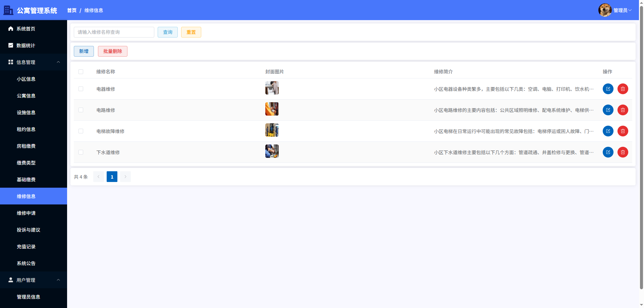Screen dimensions: 644x308
Task: Check the 电梯故障维修 row checkbox
Action: pos(81,131)
